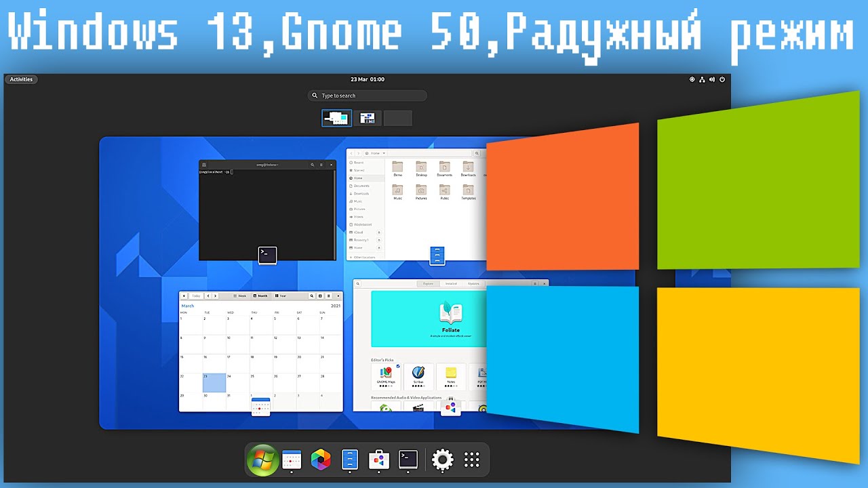Viewport: 868px width, 488px height.
Task: Open the colorful hexagon app in dock
Action: point(321,460)
